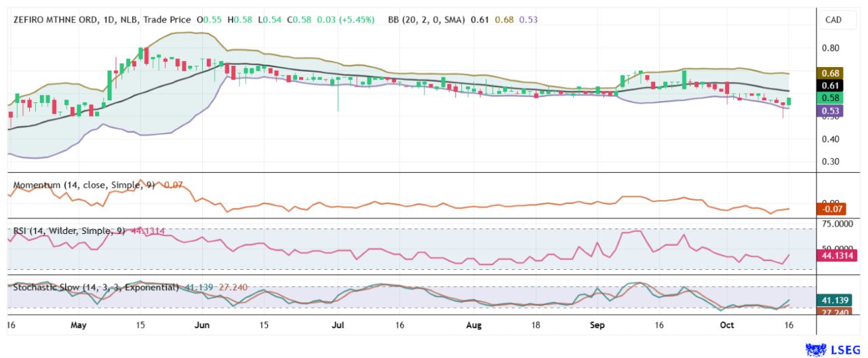Click the RSI (14, Wilder, Simple, 9) label
868x358 pixels.
click(69, 231)
